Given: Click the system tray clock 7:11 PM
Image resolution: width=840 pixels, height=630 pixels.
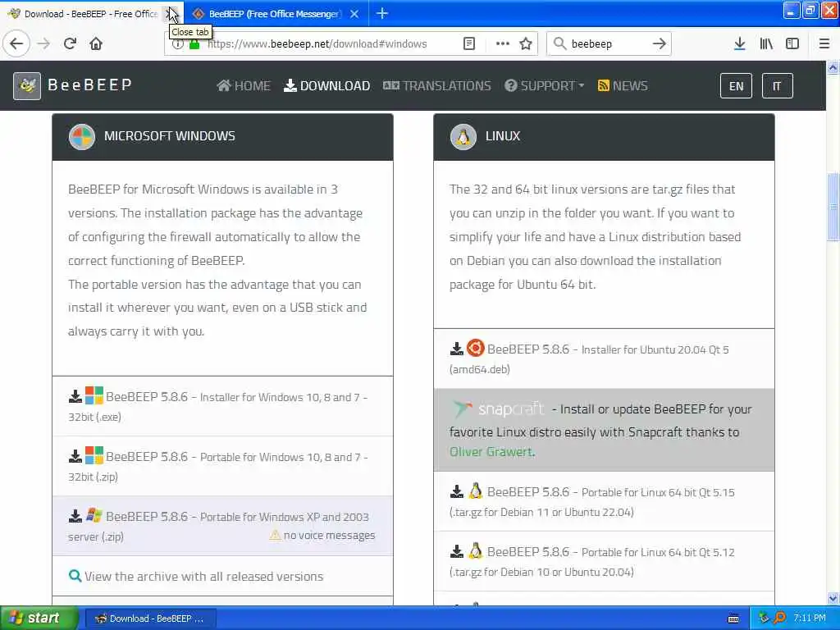Looking at the screenshot, I should (x=810, y=619).
